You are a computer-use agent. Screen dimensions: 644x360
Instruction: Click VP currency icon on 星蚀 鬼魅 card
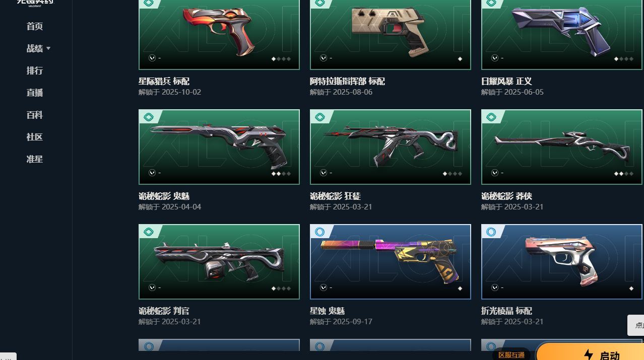pyautogui.click(x=324, y=287)
